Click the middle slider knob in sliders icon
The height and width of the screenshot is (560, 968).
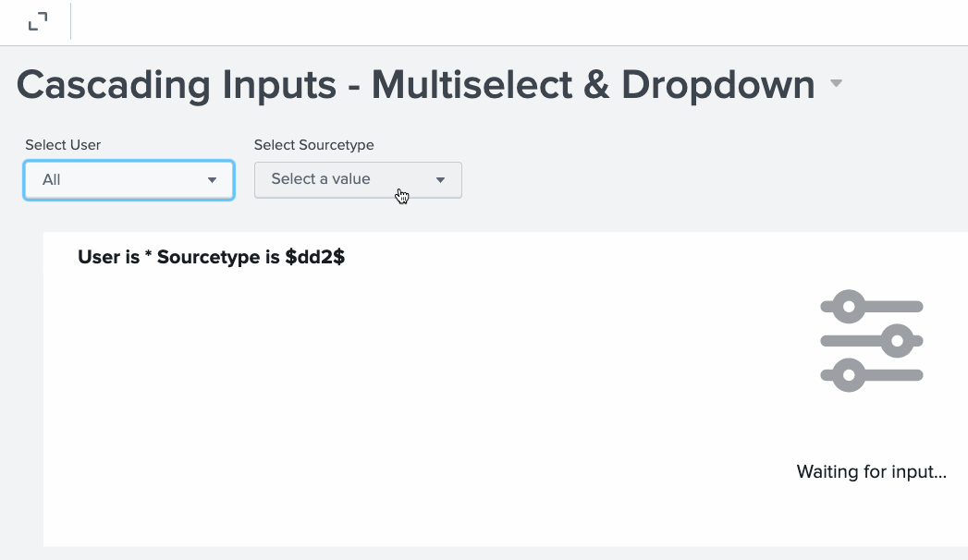tap(896, 341)
